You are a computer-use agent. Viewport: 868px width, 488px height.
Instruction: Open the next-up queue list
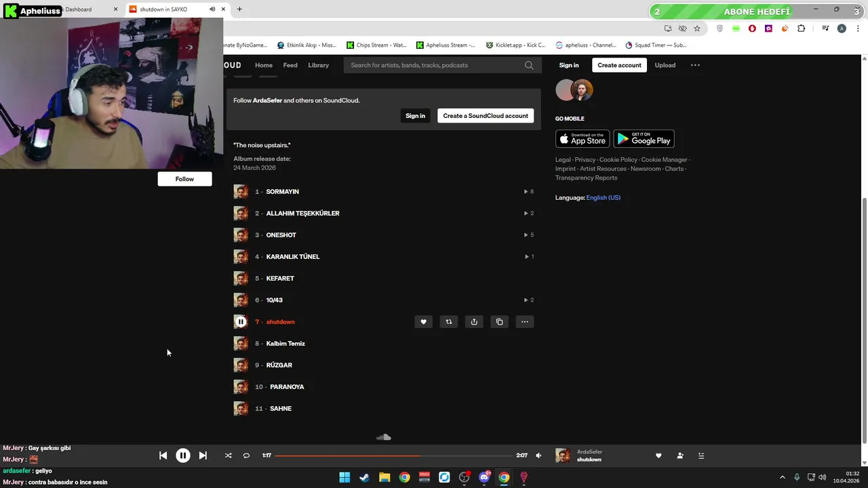tap(701, 455)
